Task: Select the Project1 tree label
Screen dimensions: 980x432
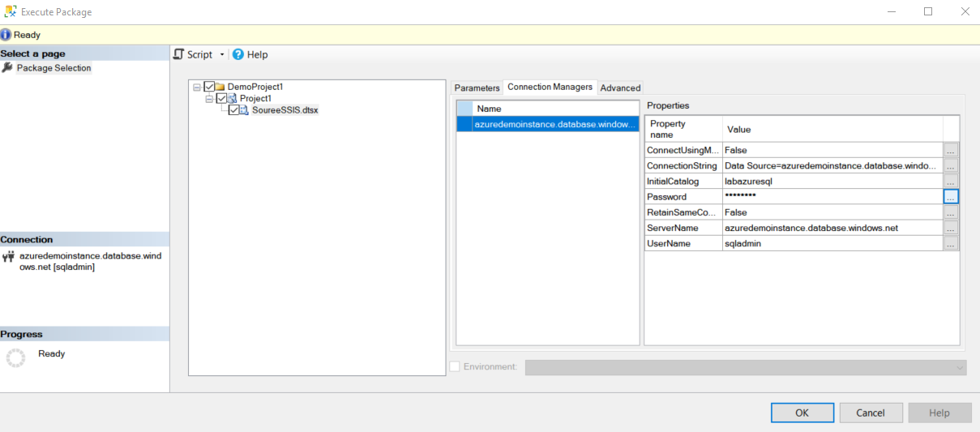Action: pyautogui.click(x=255, y=98)
